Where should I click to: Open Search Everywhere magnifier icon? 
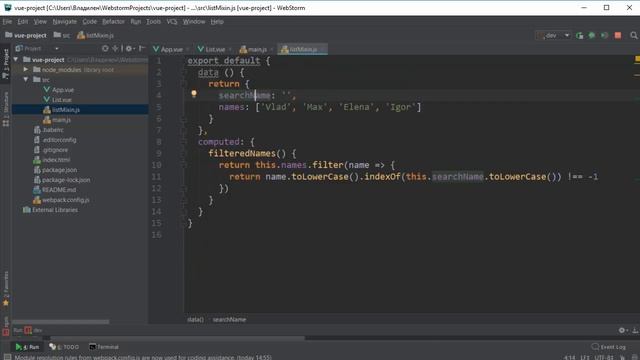pyautogui.click(x=633, y=36)
